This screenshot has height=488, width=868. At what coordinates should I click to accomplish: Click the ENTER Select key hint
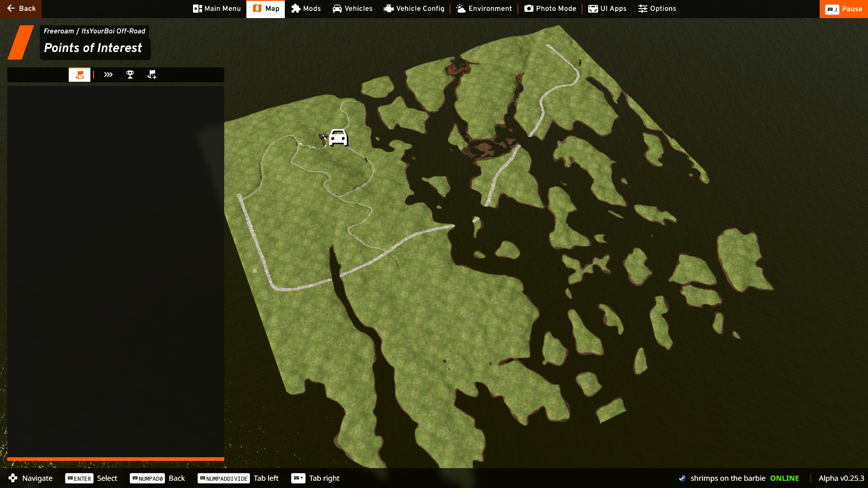(79, 479)
